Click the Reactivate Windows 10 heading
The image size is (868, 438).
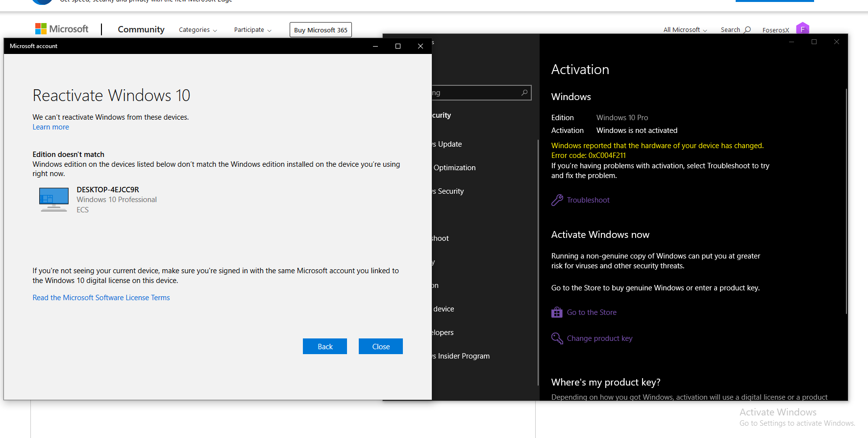coord(111,95)
